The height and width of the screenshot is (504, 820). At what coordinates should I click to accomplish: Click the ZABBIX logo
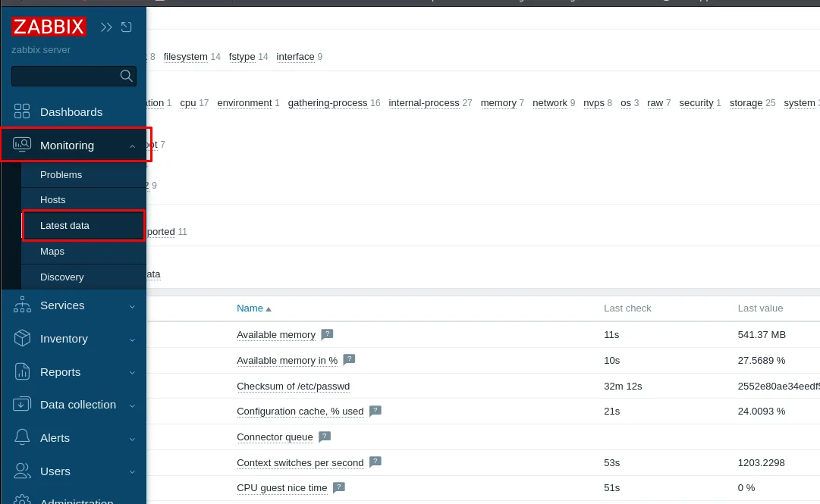pyautogui.click(x=49, y=27)
